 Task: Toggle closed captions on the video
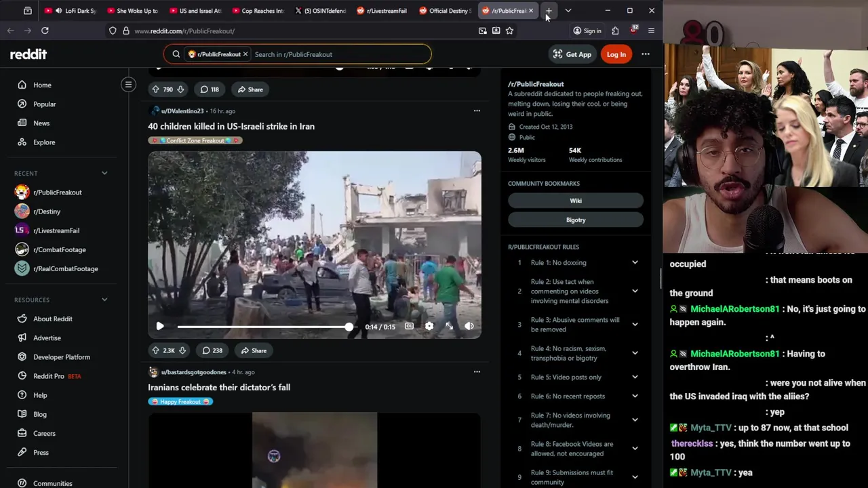[x=409, y=326]
